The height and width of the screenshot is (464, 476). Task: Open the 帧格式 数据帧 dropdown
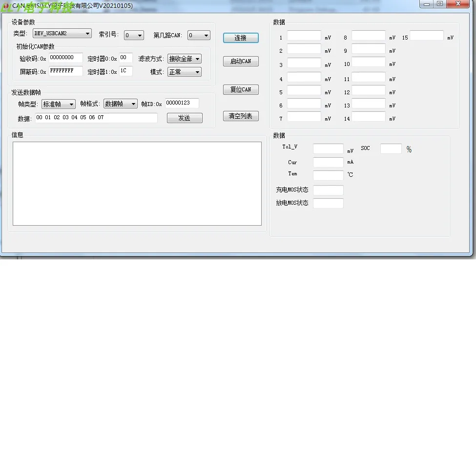click(x=120, y=104)
